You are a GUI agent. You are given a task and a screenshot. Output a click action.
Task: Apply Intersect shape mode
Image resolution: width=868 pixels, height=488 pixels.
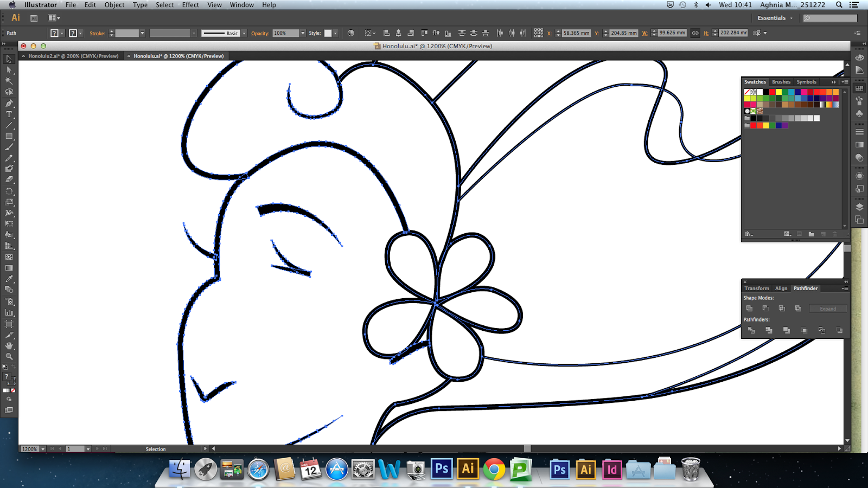tap(782, 309)
